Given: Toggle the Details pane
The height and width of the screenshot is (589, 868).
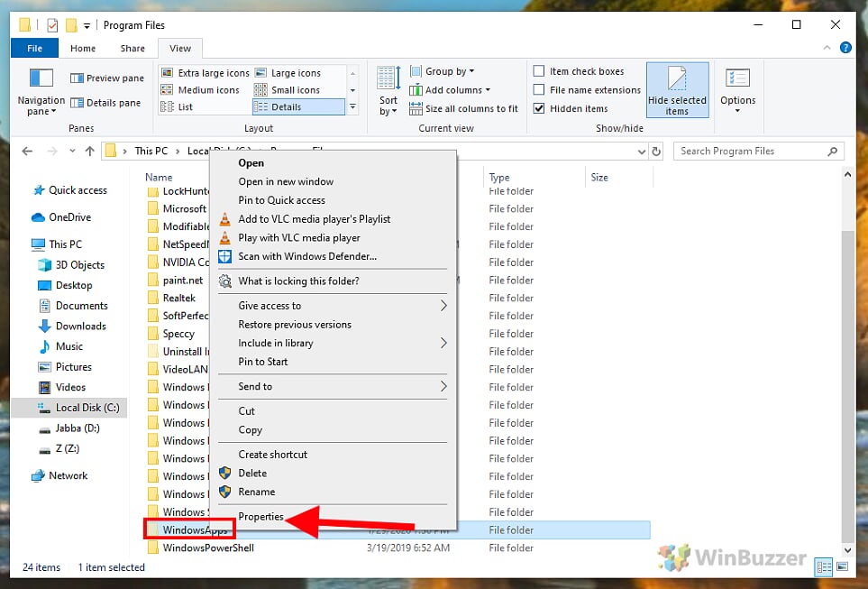Looking at the screenshot, I should pos(105,103).
